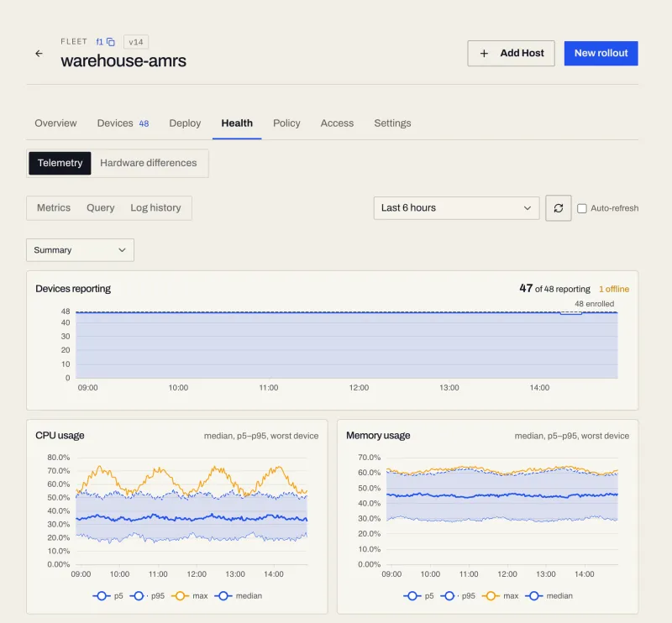Viewport: 672px width, 623px height.
Task: Toggle the max legend marker in CPU usage
Action: (x=180, y=596)
